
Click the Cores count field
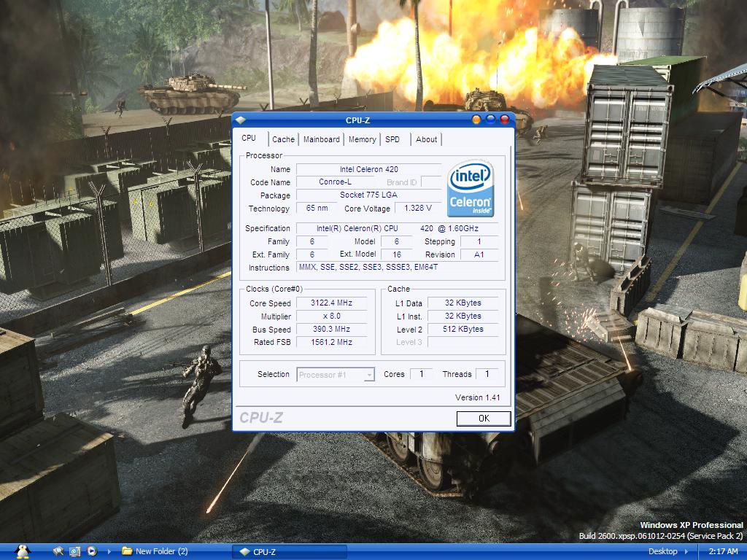coord(421,374)
